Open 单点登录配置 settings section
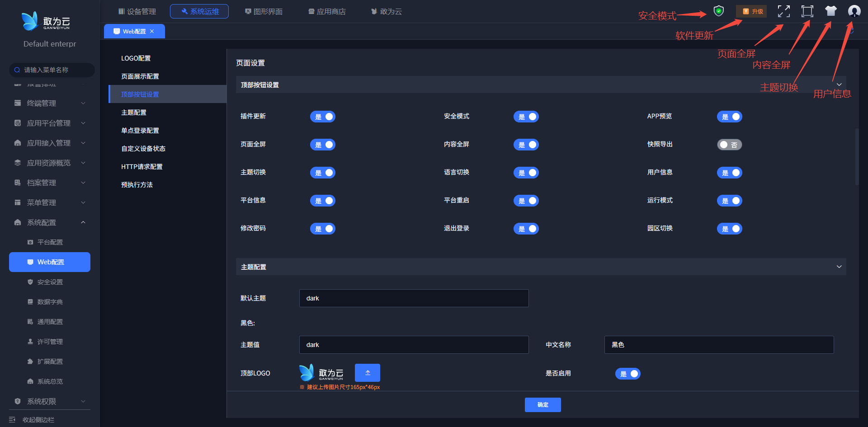The height and width of the screenshot is (427, 868). [x=168, y=130]
